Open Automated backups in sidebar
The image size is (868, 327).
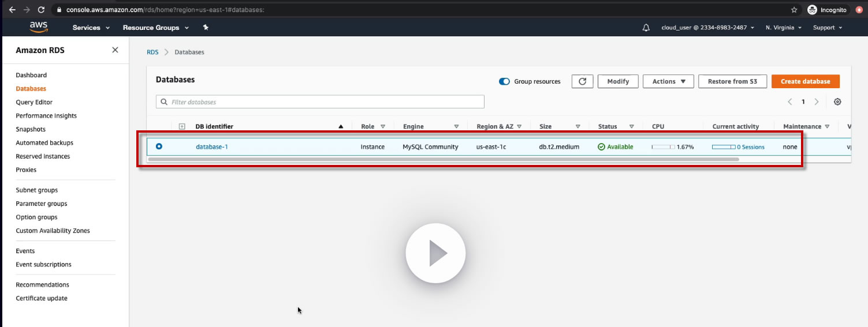point(44,142)
